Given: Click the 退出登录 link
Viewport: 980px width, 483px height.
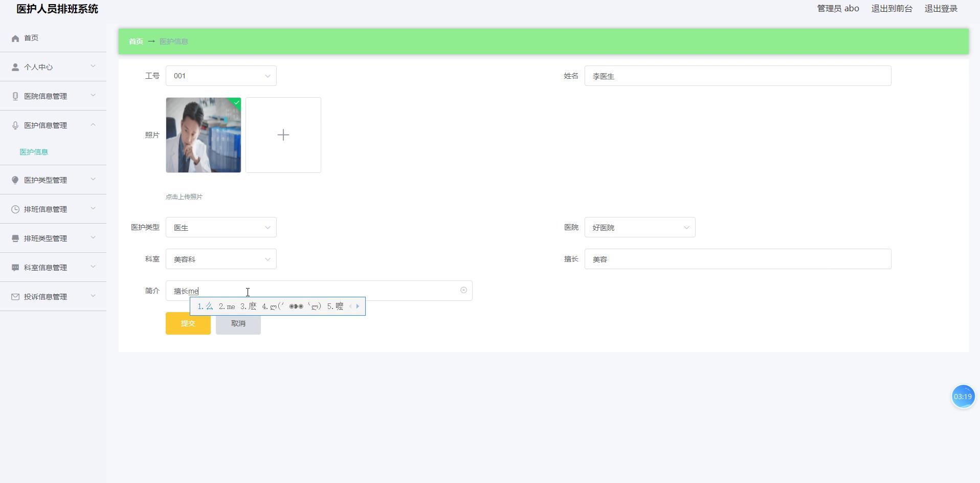Looking at the screenshot, I should 941,9.
